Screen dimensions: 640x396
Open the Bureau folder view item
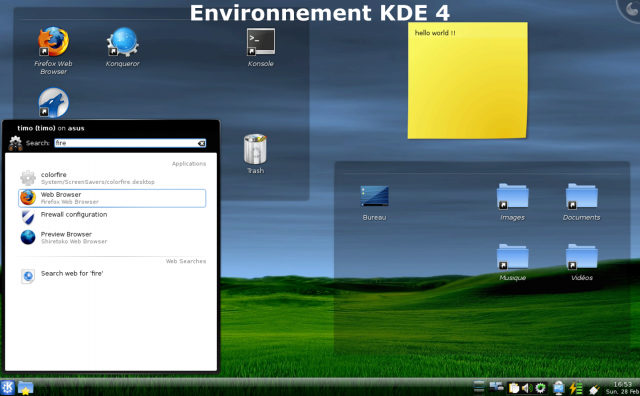coord(374,203)
